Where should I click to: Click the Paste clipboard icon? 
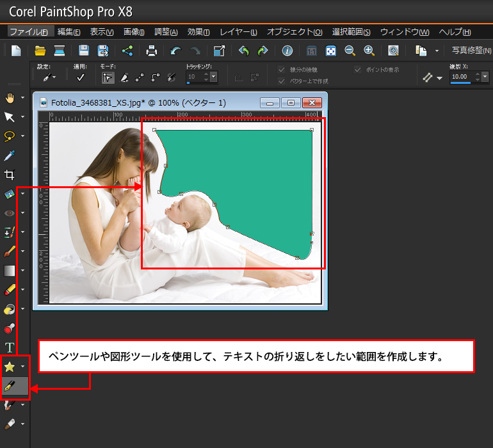point(421,51)
